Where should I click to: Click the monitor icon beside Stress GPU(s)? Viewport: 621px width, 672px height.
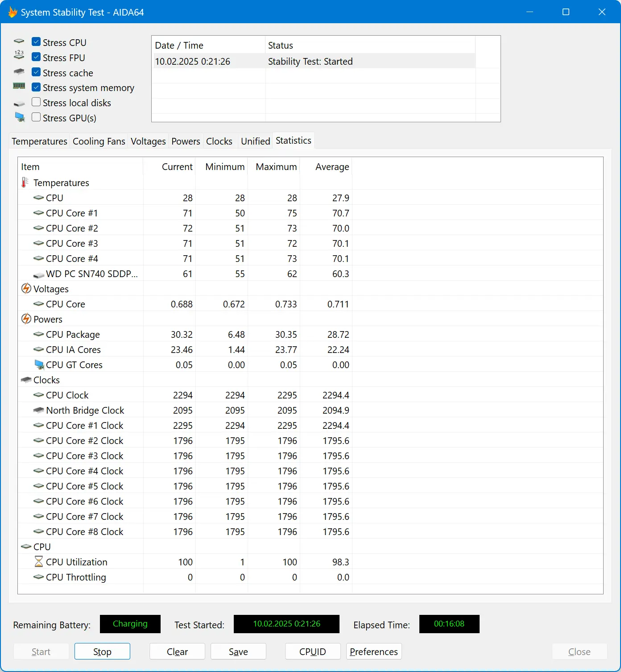20,117
